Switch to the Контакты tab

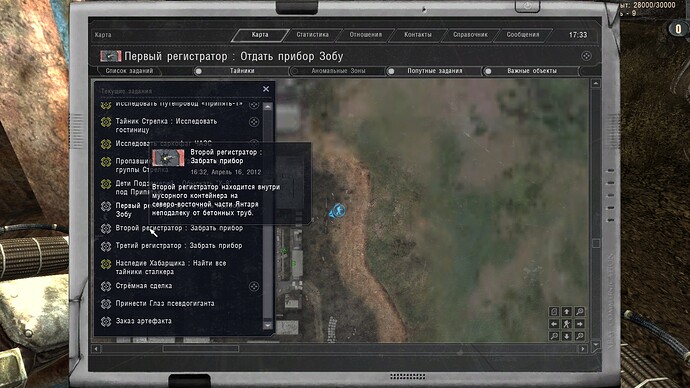pos(418,34)
